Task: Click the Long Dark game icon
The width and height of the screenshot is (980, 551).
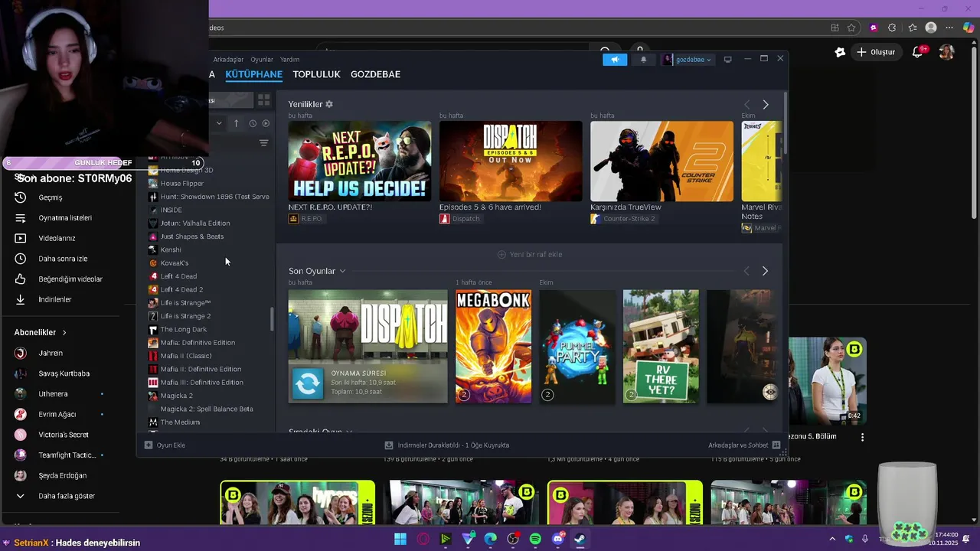Action: pos(153,329)
